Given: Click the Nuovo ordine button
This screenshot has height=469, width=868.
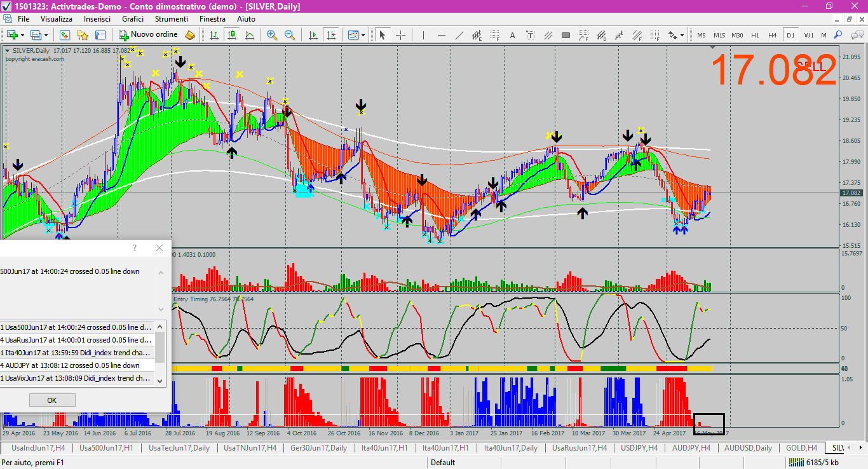Looking at the screenshot, I should pos(148,35).
